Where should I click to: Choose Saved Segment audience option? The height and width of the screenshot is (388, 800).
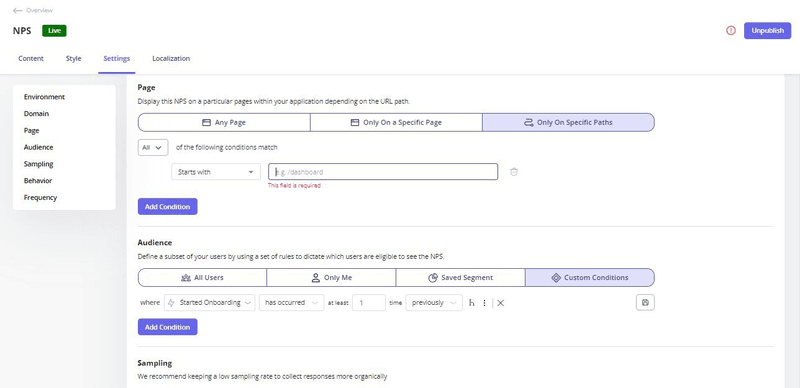(x=460, y=278)
